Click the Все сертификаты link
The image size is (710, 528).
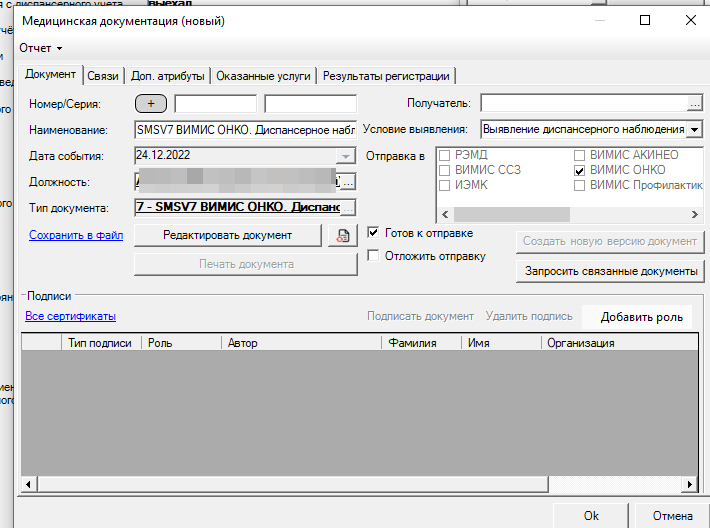[x=70, y=316]
